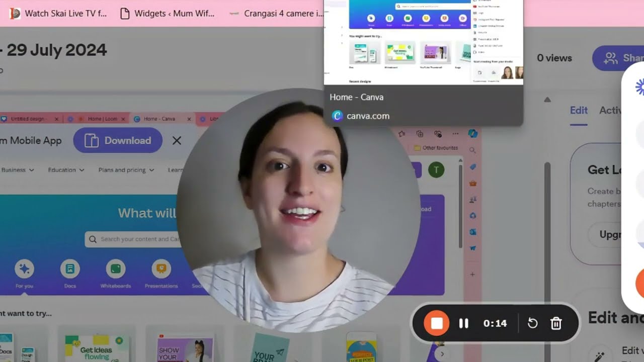The image size is (644, 362).
Task: Switch to the Activity tab in Loom
Action: click(x=610, y=110)
